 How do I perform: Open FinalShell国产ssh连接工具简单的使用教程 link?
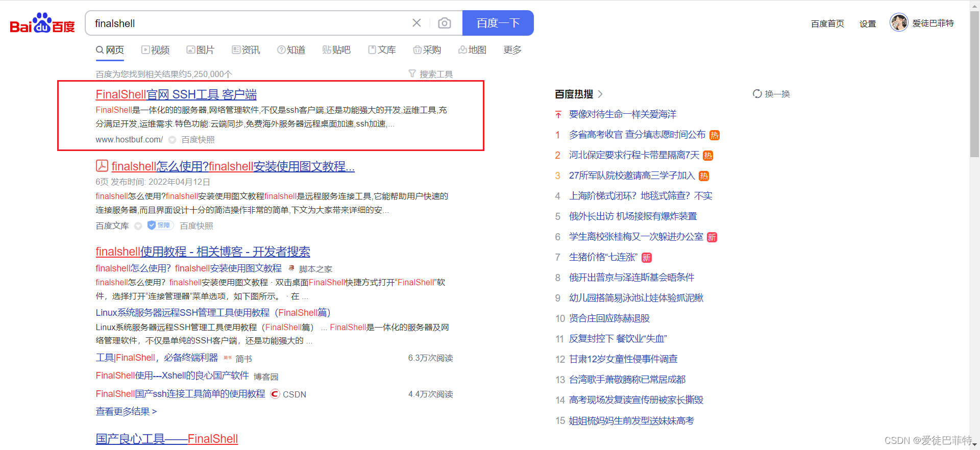point(181,394)
